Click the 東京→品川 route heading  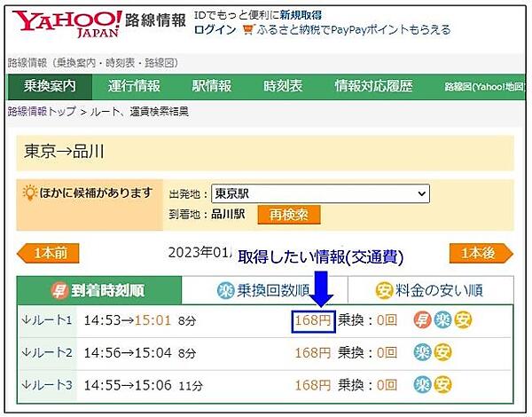coord(64,151)
